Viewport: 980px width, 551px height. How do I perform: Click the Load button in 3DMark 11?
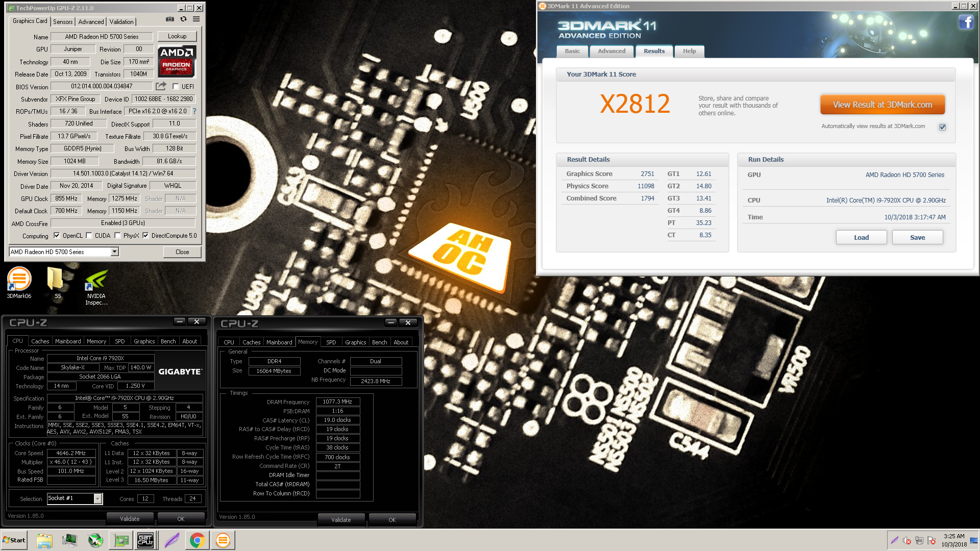pos(861,237)
